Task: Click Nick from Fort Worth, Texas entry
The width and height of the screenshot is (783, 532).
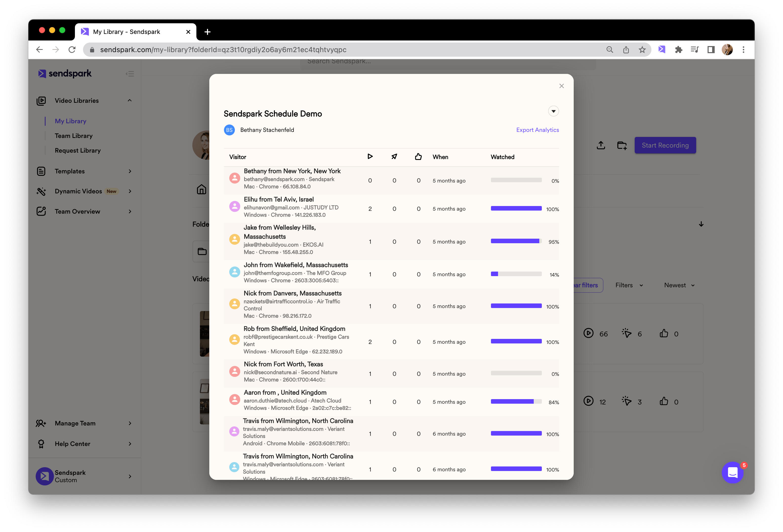Action: [391, 373]
